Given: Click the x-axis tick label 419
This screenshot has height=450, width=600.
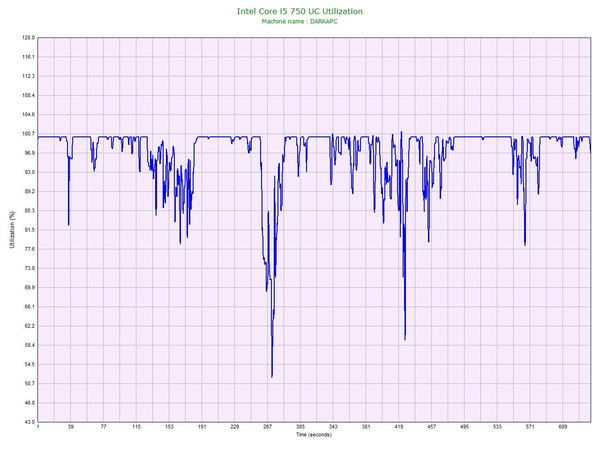Looking at the screenshot, I should [x=399, y=427].
